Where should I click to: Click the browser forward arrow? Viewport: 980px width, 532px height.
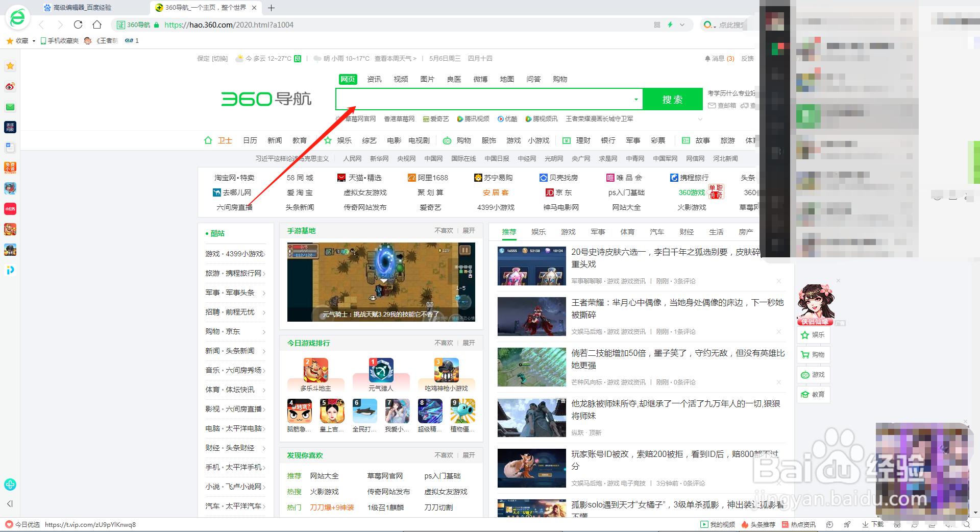[60, 25]
